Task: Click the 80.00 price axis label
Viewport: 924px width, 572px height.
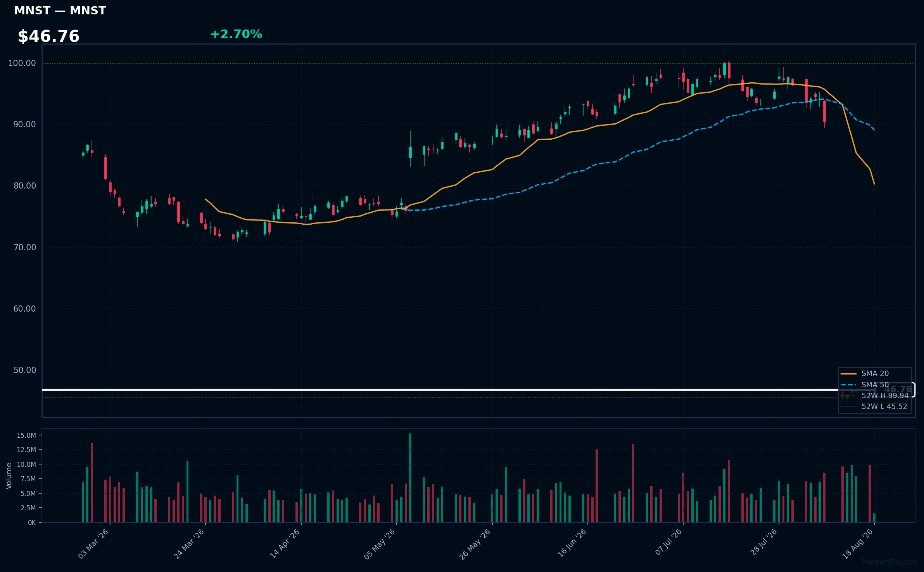Action: point(24,186)
